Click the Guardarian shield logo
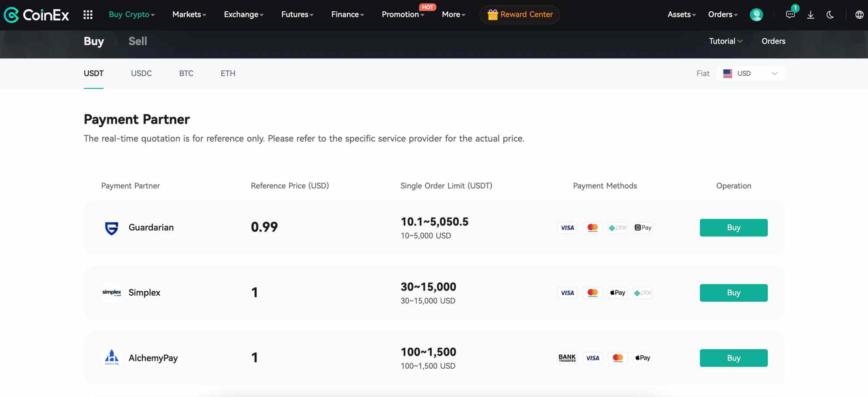The width and height of the screenshot is (868, 397). point(112,228)
